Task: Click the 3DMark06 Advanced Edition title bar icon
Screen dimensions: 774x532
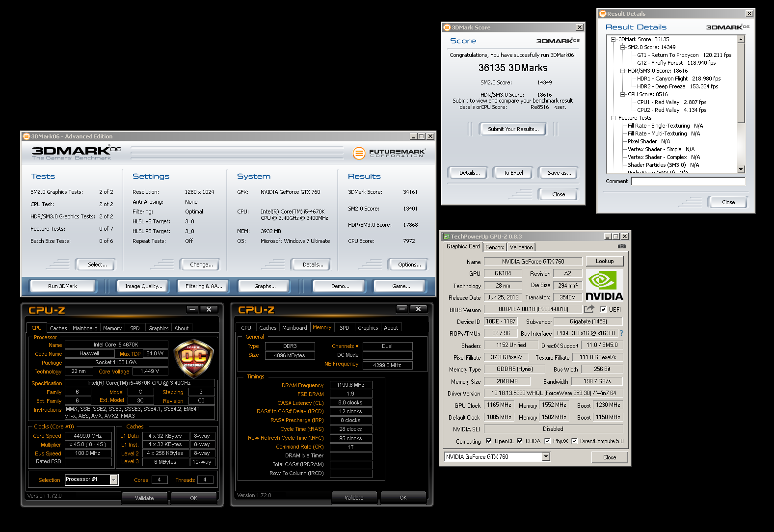Action: click(27, 136)
